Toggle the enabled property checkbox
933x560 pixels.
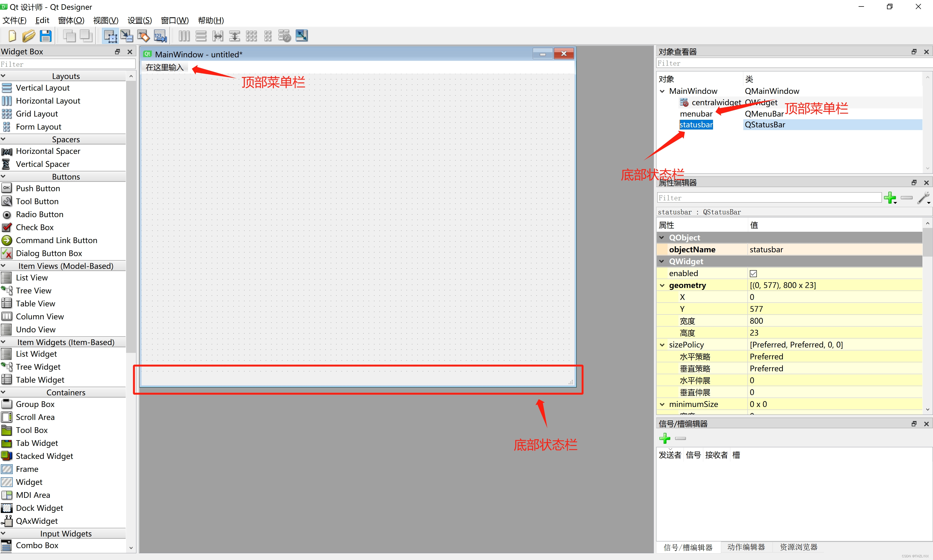(x=753, y=273)
